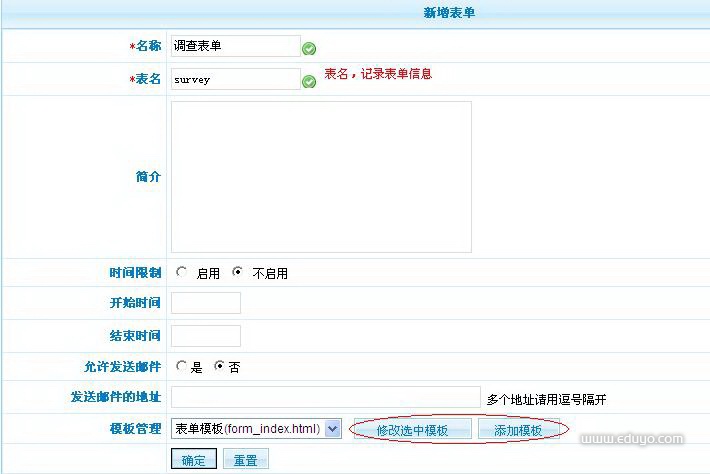Screen dimensions: 710x474
Task: Click the green checkmark icon beside 调查表单
Action: point(309,49)
